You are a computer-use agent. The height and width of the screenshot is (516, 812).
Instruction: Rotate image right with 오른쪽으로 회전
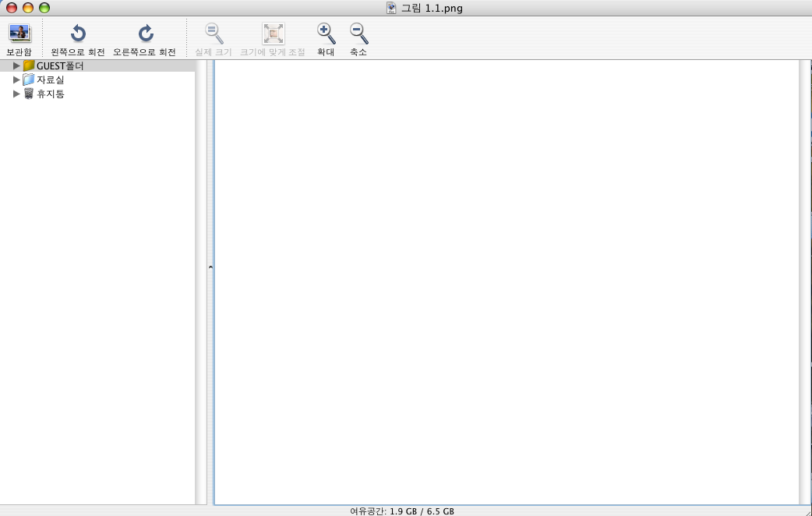coord(145,34)
